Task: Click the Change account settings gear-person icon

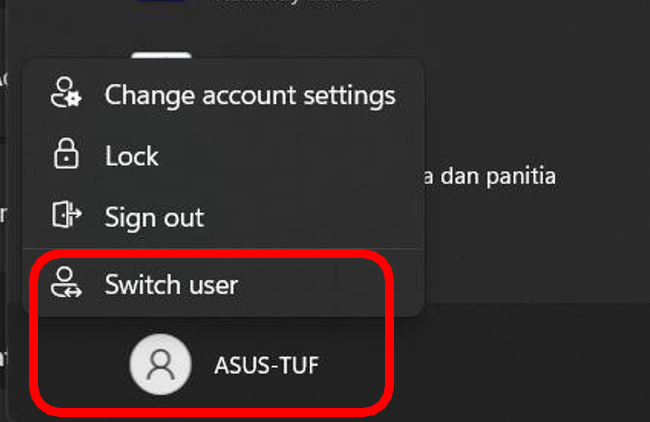Action: [66, 95]
